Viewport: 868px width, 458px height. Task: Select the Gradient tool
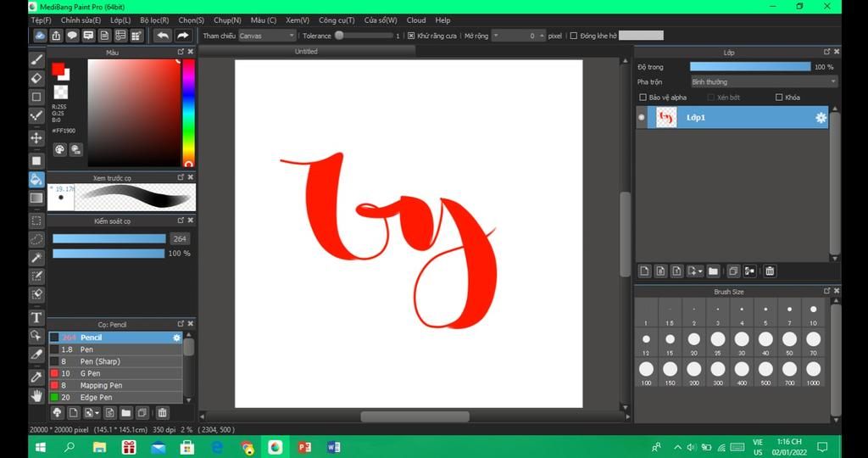36,198
